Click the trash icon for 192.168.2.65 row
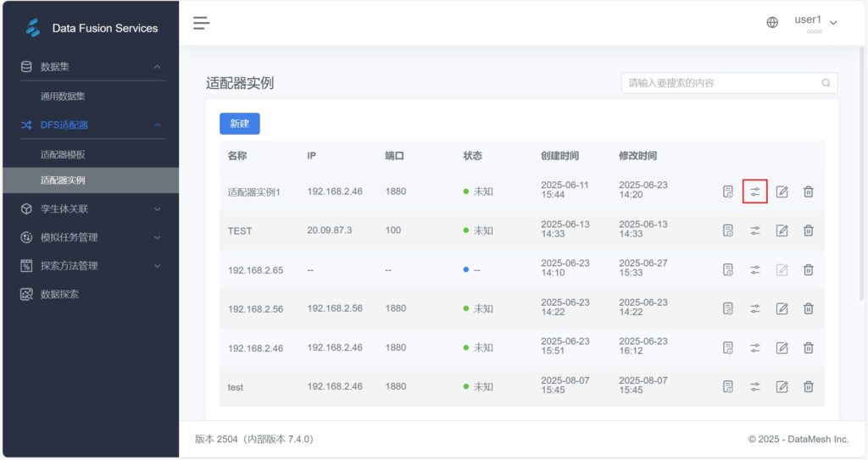This screenshot has height=460, width=868. tap(808, 269)
